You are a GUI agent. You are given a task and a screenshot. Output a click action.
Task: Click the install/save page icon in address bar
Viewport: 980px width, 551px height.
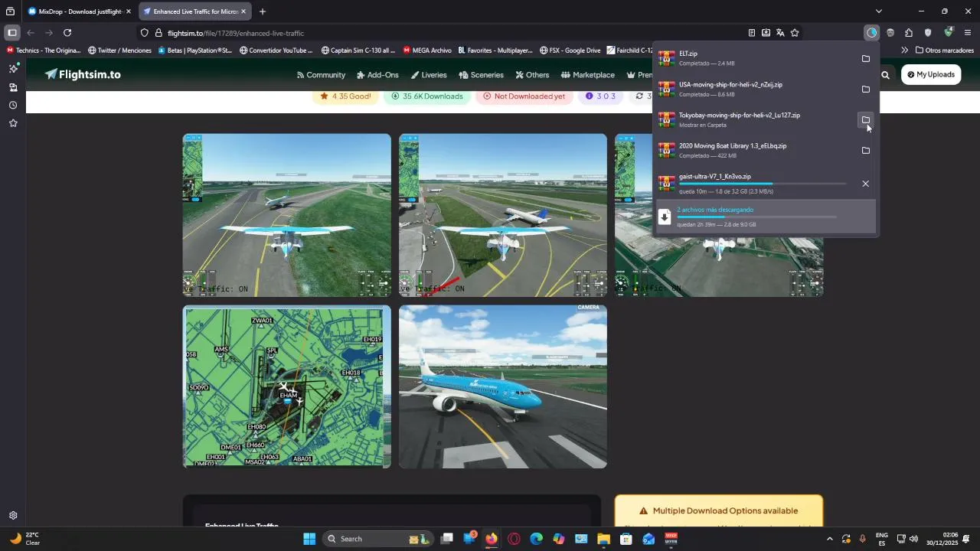pyautogui.click(x=766, y=33)
